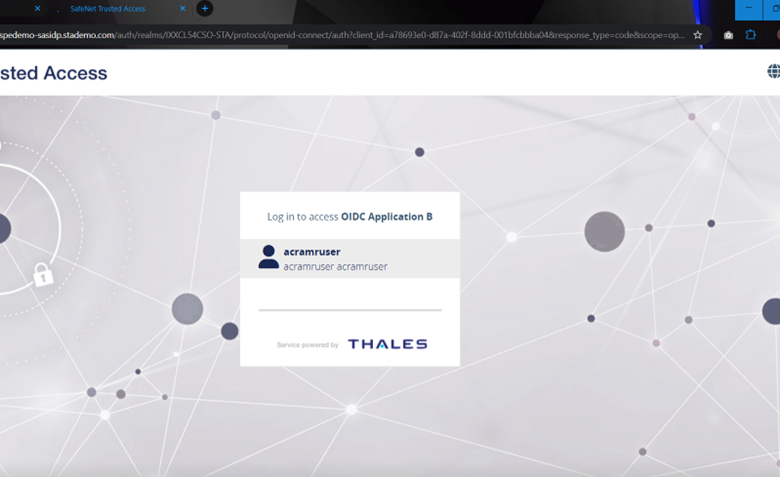Click the white padlock icon in background
Image resolution: width=780 pixels, height=477 pixels.
[x=43, y=274]
